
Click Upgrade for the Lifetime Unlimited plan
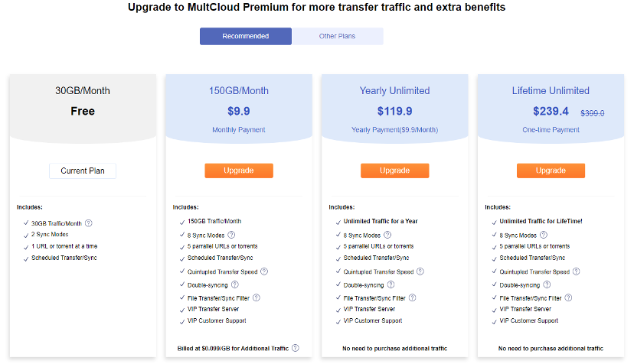click(x=551, y=171)
